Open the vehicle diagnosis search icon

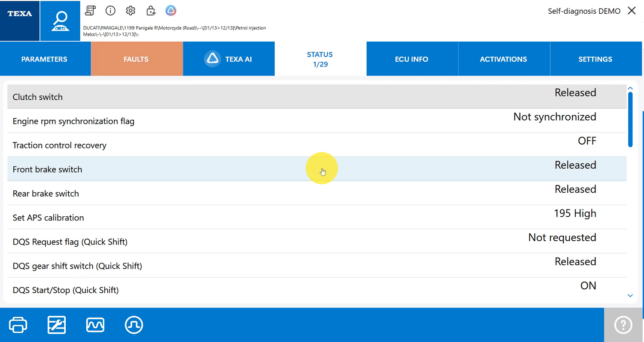click(60, 21)
